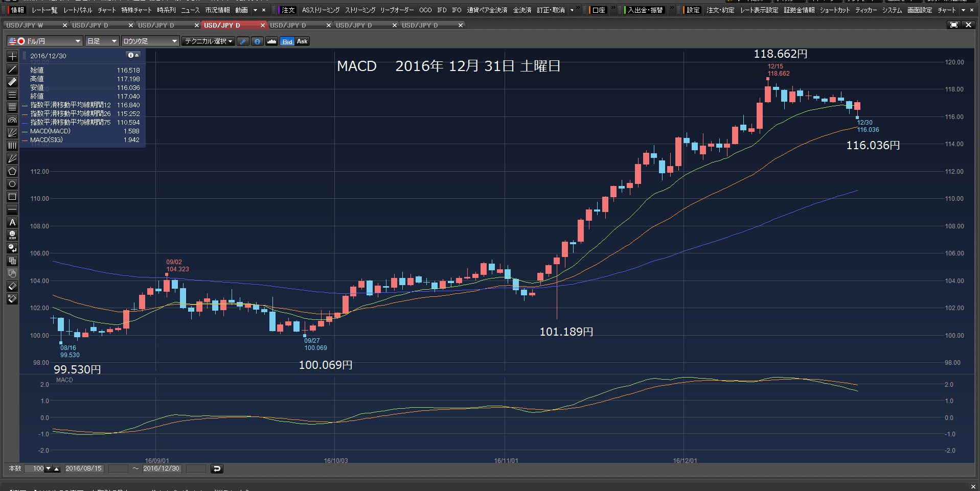Click the MACD(MACD) row in info panel
This screenshot has height=491, width=980.
[x=82, y=131]
